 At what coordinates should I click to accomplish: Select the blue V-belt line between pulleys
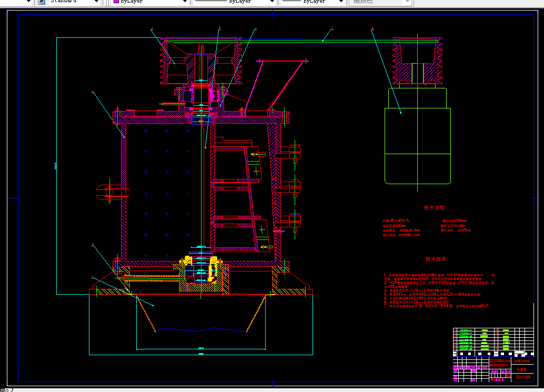(302, 42)
